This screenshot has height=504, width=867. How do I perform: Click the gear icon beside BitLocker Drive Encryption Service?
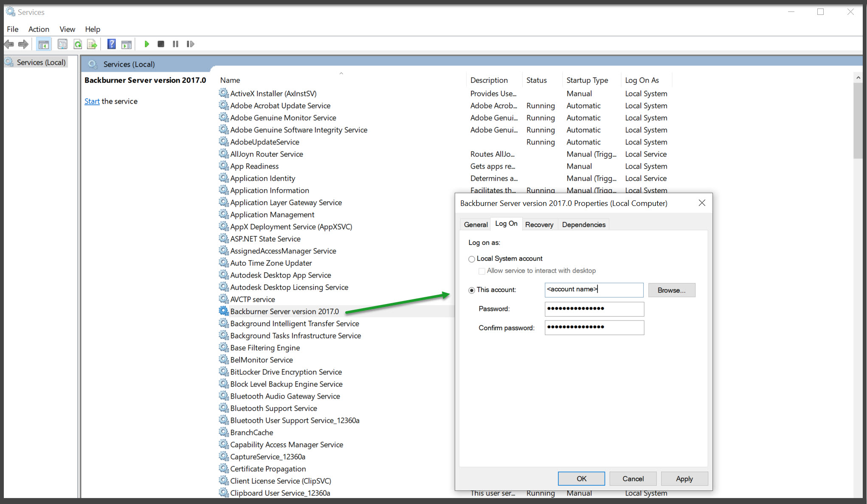(224, 372)
